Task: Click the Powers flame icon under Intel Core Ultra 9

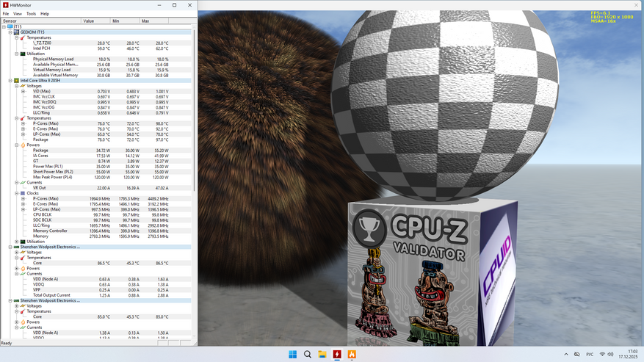Action: (x=23, y=145)
